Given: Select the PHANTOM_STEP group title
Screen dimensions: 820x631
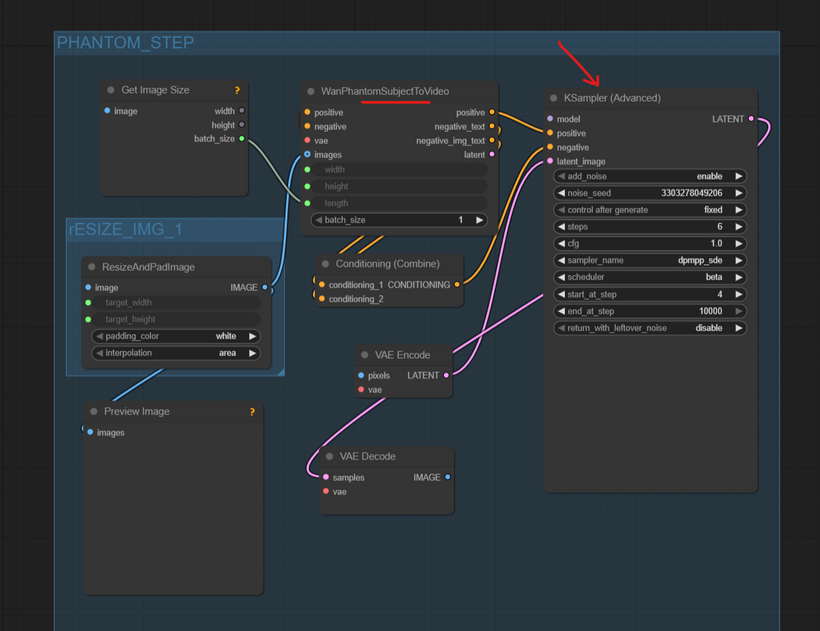Looking at the screenshot, I should point(125,43).
